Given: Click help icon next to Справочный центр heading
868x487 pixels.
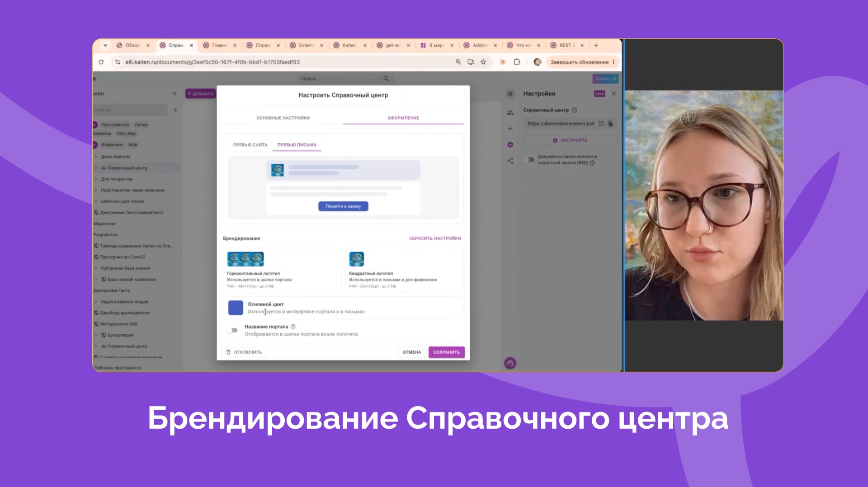Looking at the screenshot, I should [x=575, y=110].
